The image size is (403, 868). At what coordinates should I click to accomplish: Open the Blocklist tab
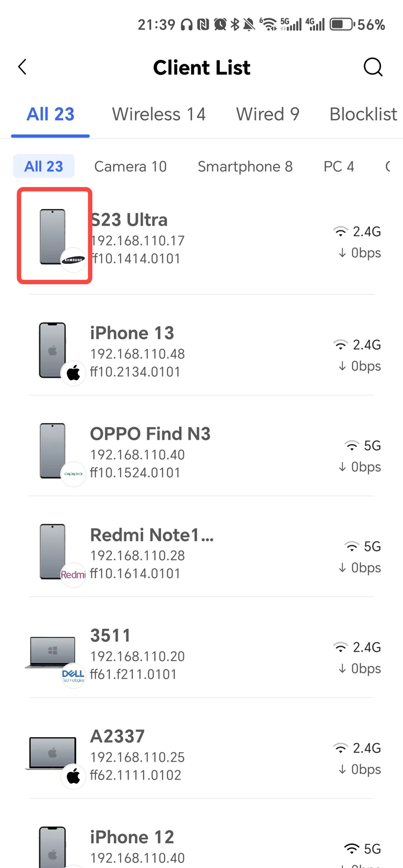coord(363,114)
